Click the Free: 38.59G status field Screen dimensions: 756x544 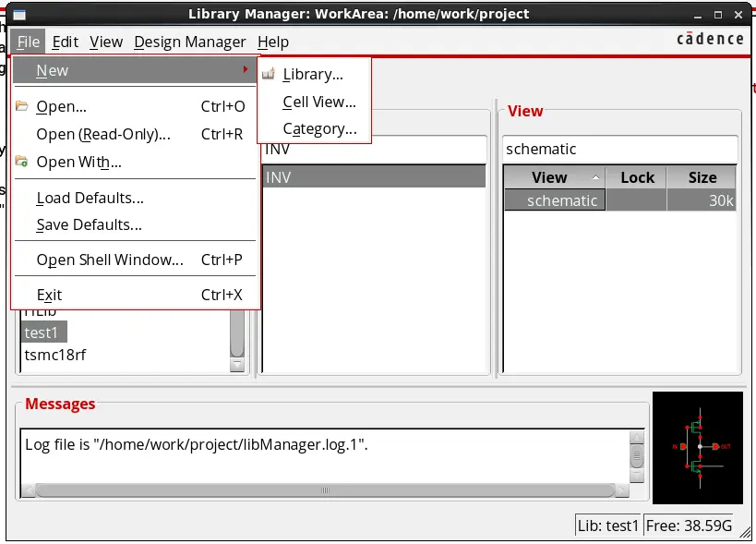pyautogui.click(x=689, y=526)
